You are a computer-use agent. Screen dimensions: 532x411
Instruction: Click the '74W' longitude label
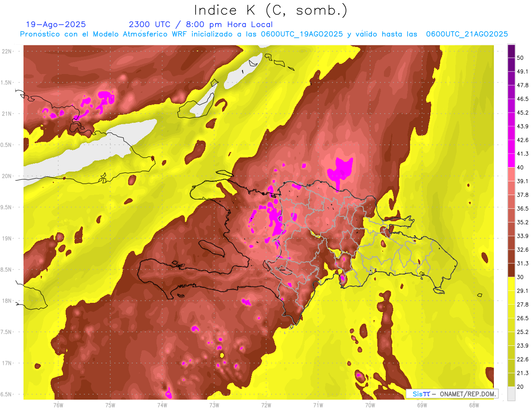[x=162, y=405]
